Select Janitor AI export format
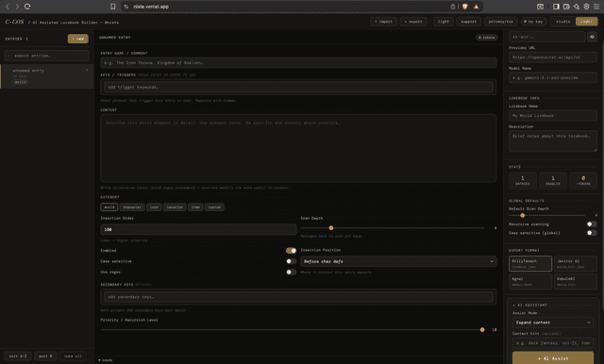Image resolution: width=604 pixels, height=364 pixels. pos(576,264)
